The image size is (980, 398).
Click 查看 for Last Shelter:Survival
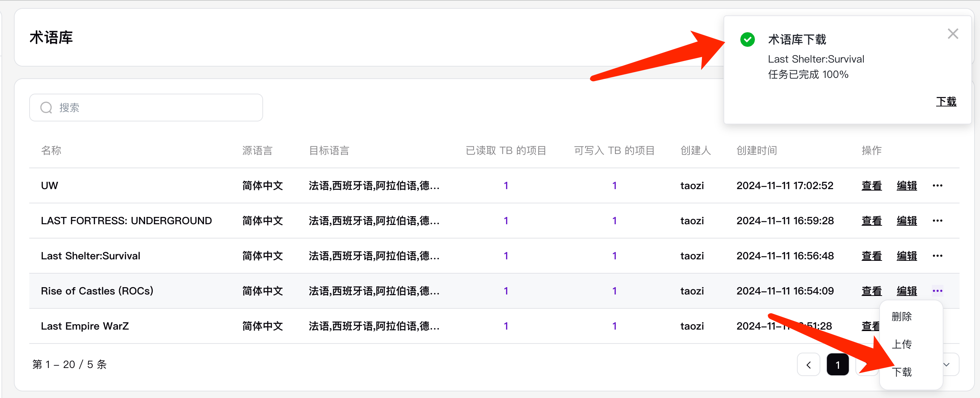[871, 256]
